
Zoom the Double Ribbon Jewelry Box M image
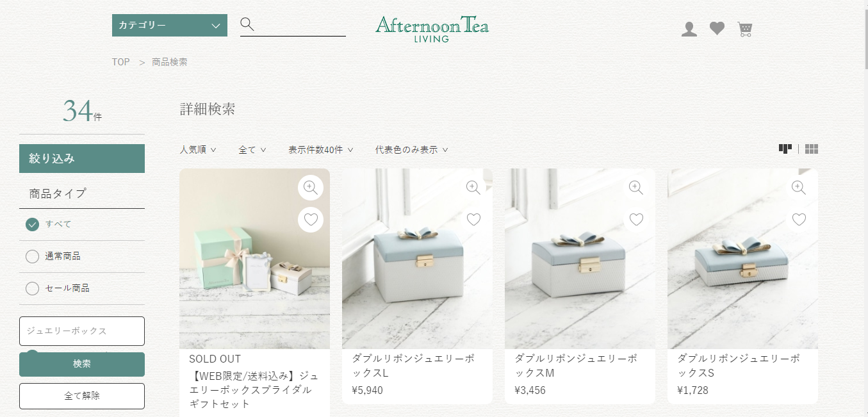(636, 188)
